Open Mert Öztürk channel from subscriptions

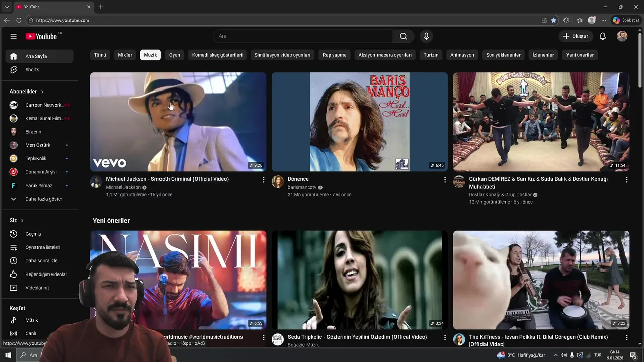[x=39, y=145]
